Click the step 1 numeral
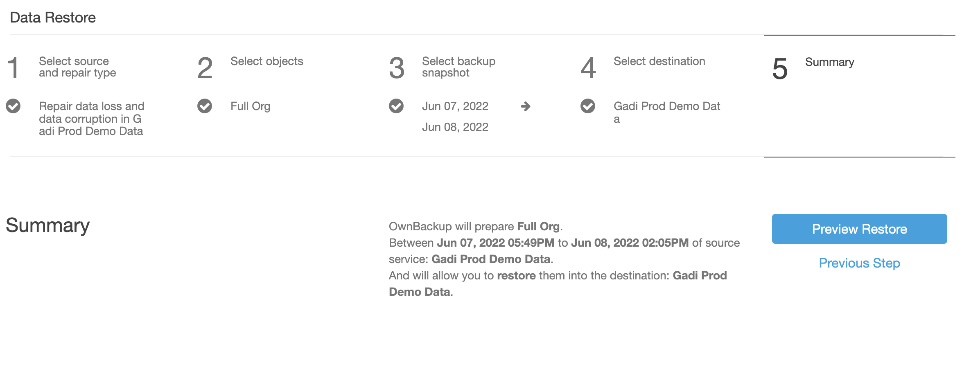Viewport: 980px width, 387px height. [x=14, y=68]
